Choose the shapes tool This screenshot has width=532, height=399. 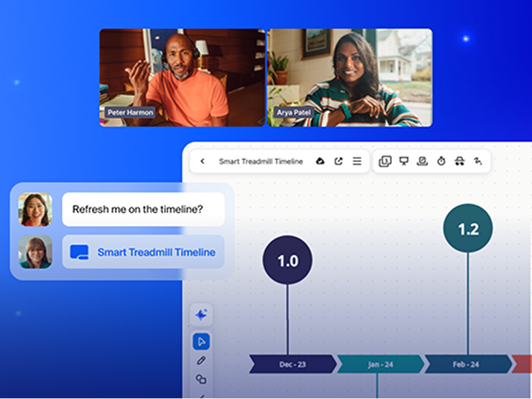point(201,379)
